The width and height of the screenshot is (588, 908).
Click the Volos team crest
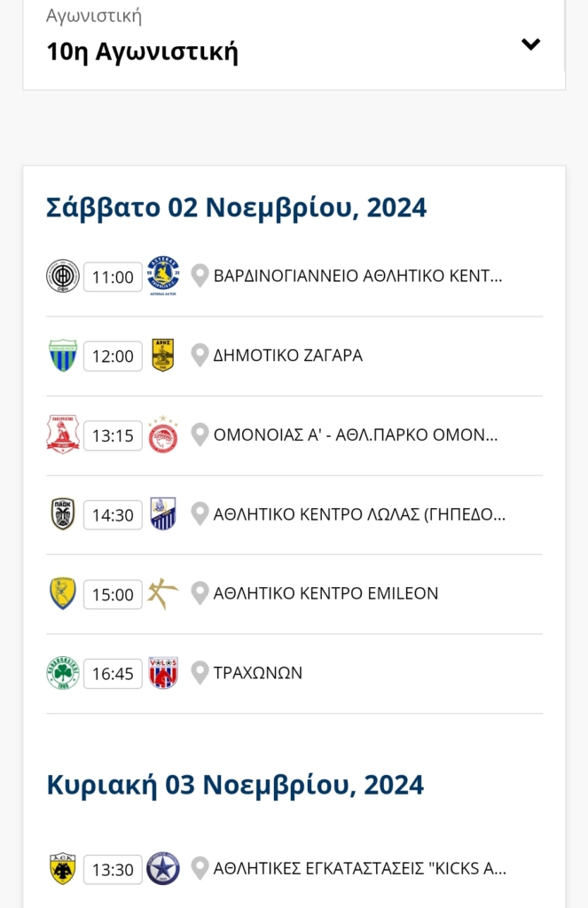163,673
